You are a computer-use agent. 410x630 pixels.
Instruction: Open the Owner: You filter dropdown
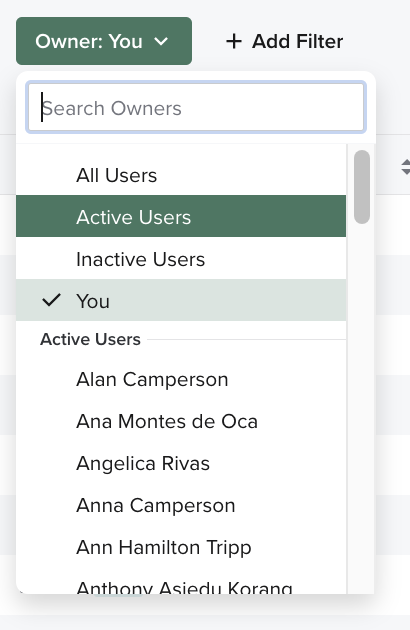[104, 41]
